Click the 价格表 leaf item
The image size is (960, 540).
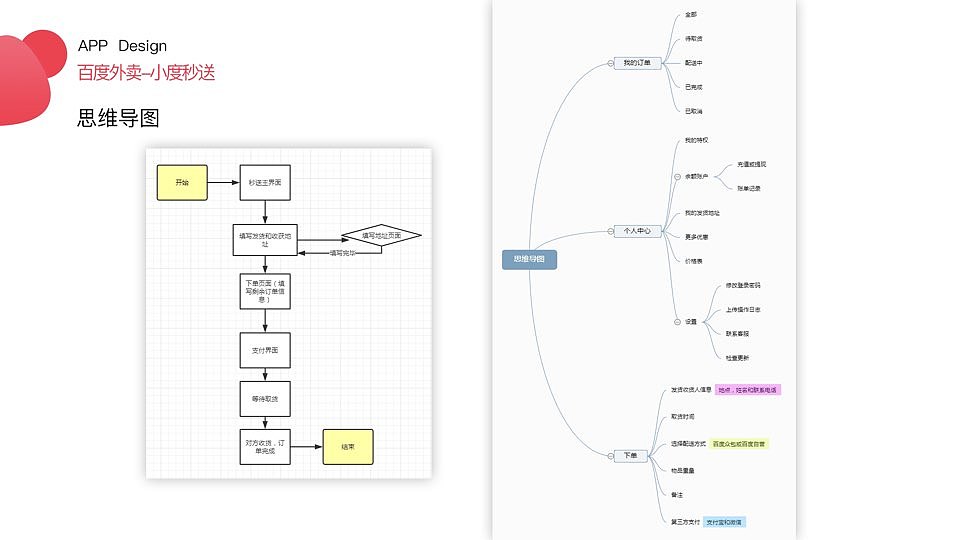(694, 261)
